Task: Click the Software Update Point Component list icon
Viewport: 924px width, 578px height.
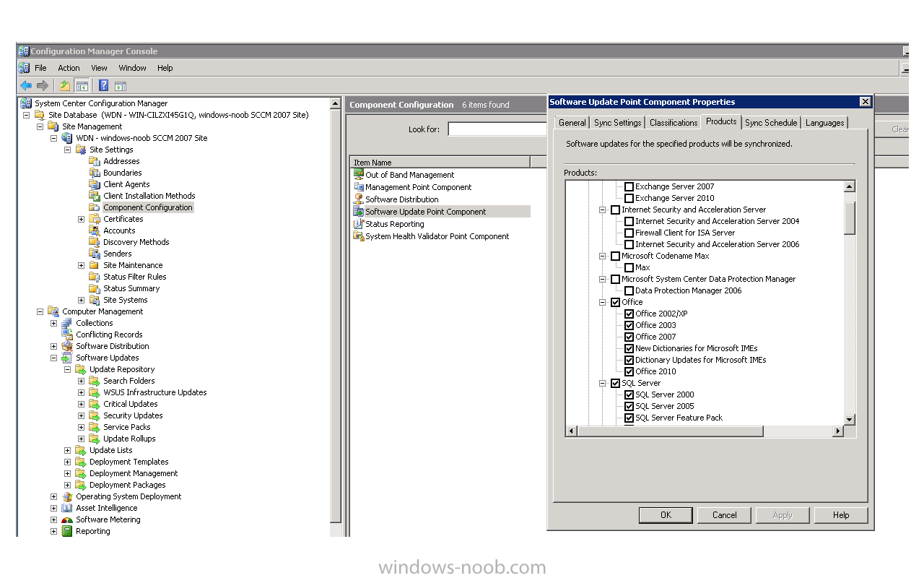Action: pos(359,212)
